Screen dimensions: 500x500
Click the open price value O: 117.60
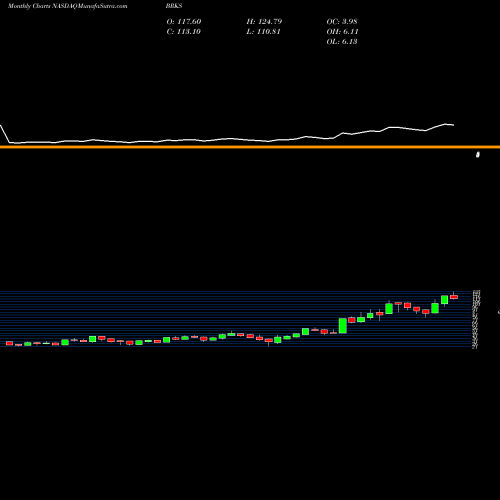184,22
